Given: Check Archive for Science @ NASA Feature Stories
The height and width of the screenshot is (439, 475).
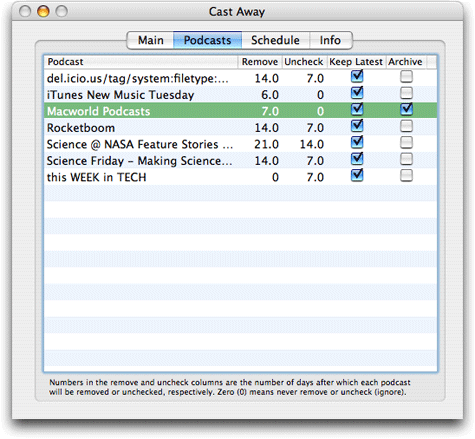Looking at the screenshot, I should (406, 142).
